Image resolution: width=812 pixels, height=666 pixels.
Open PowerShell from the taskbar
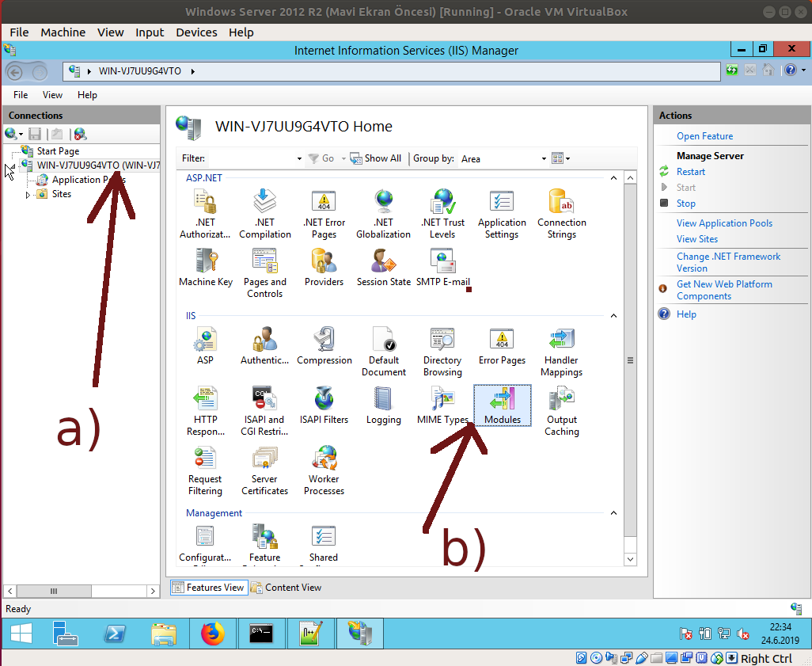tap(115, 634)
